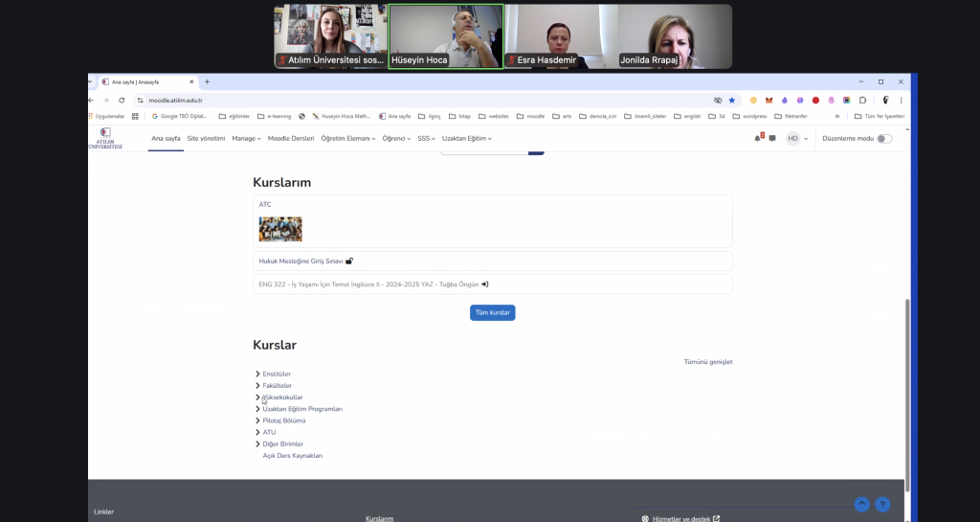The width and height of the screenshot is (980, 522).
Task: Open the messages speech bubble icon
Action: tap(772, 138)
